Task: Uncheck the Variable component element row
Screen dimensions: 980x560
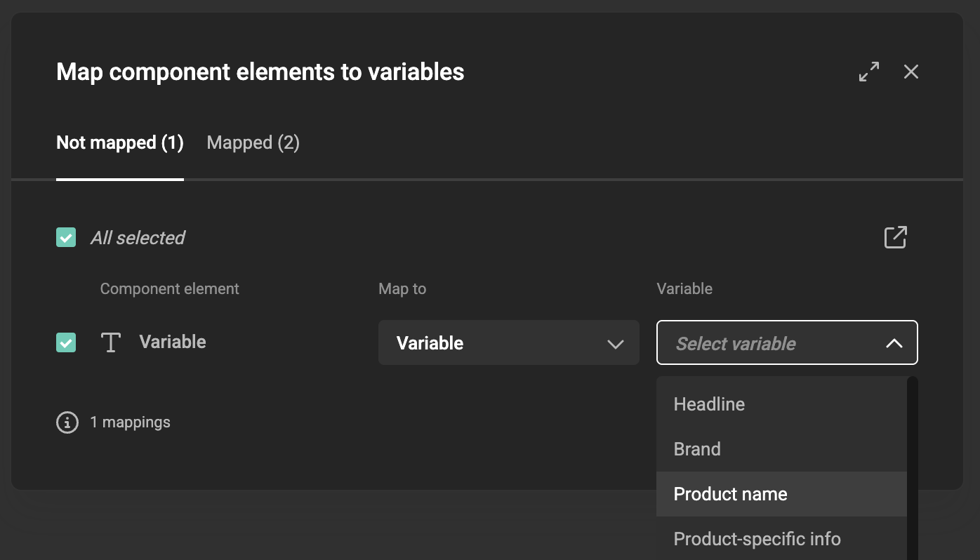Action: click(x=65, y=343)
